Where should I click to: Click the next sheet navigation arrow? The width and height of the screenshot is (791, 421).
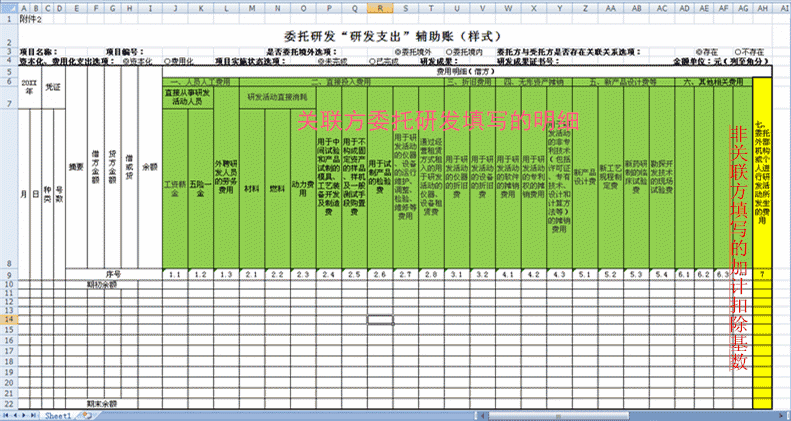(x=22, y=414)
